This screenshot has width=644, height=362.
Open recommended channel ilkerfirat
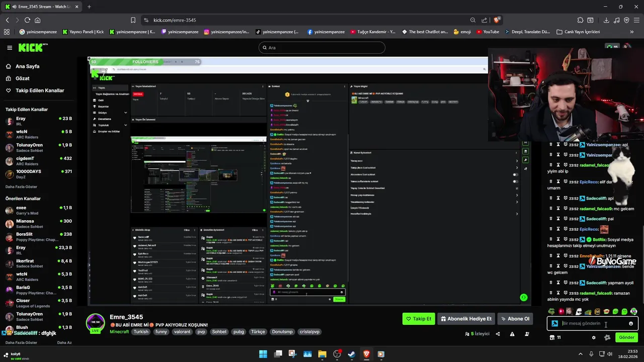pyautogui.click(x=38, y=263)
